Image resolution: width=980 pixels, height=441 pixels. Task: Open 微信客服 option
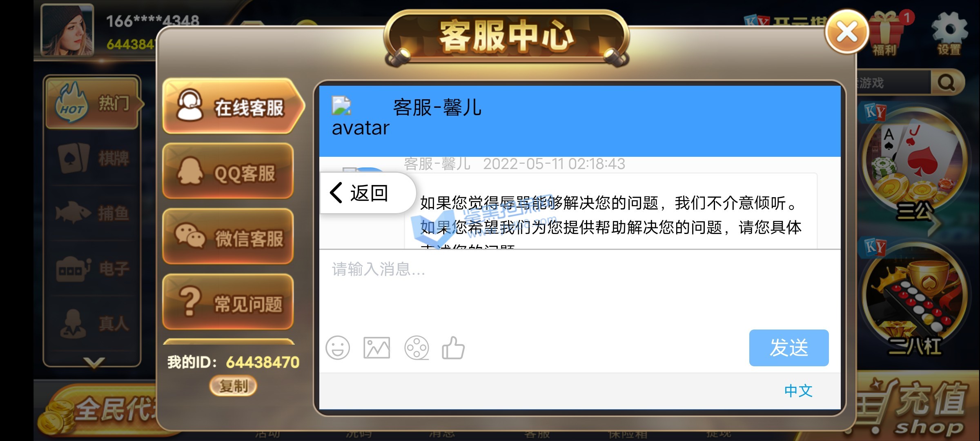tap(228, 238)
